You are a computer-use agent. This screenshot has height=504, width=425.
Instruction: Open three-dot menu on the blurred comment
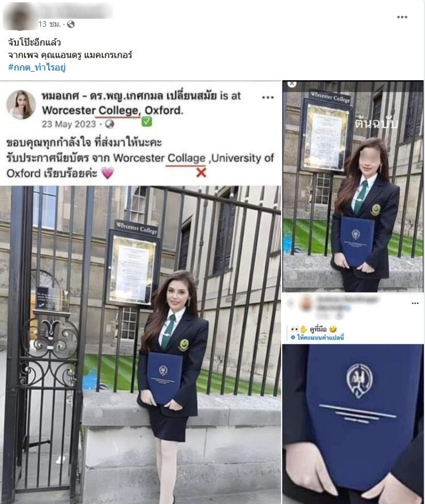(415, 303)
